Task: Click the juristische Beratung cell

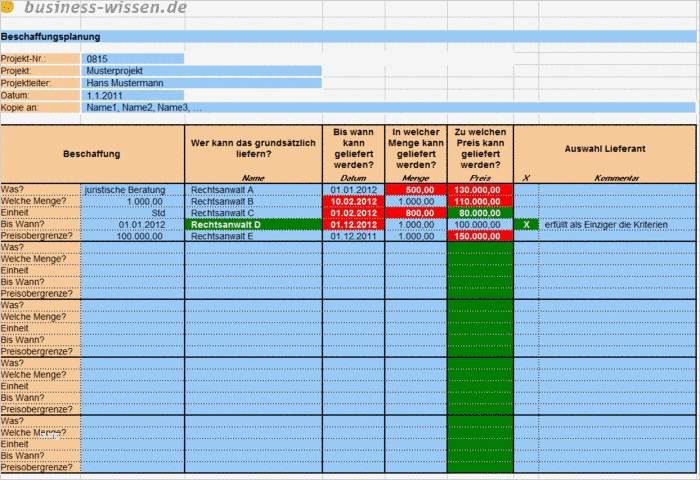Action: tap(133, 190)
